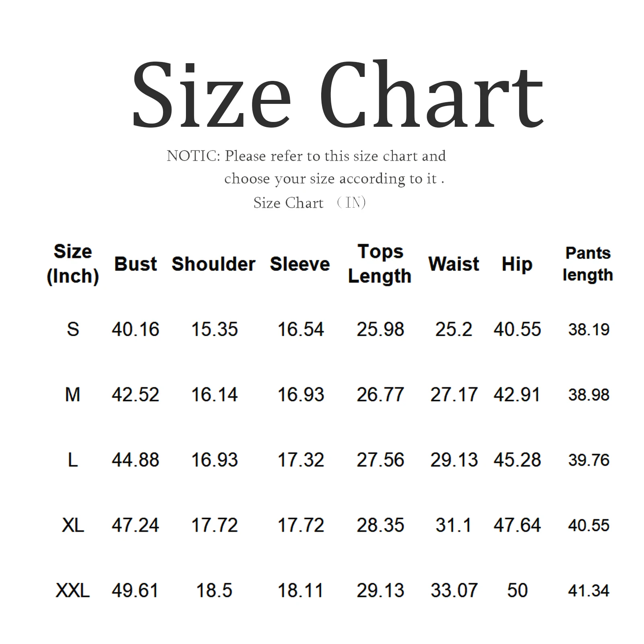Click the Tops Length column header
644x644 pixels.
380,264
